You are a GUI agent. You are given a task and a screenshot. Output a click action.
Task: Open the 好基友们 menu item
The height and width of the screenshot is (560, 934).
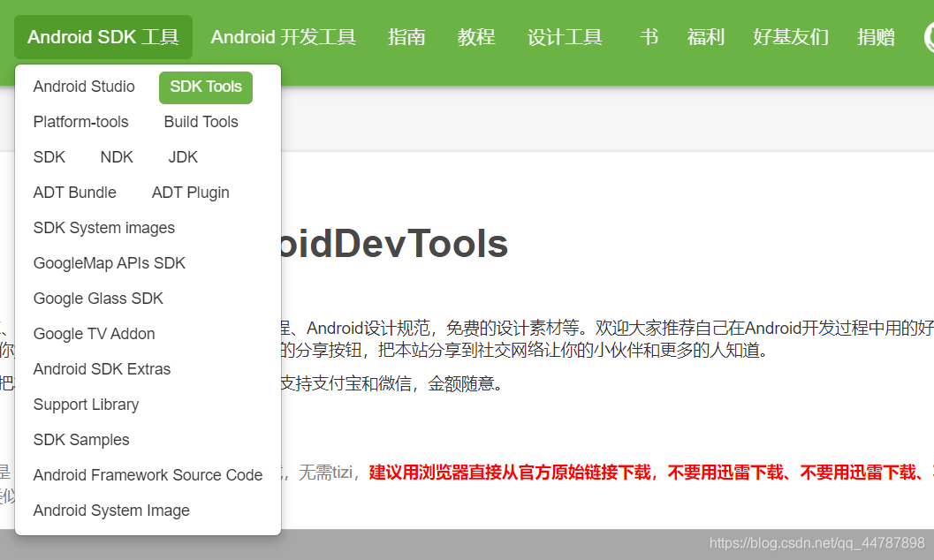pos(791,37)
